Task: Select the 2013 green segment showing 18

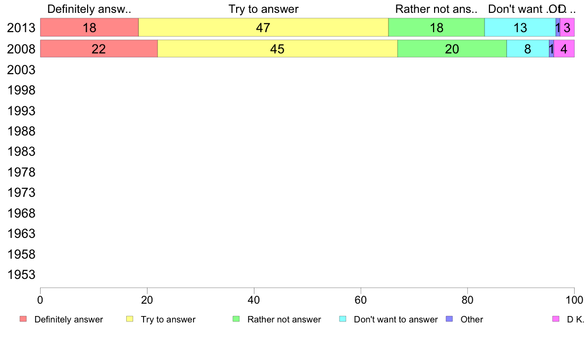Action: (x=437, y=27)
